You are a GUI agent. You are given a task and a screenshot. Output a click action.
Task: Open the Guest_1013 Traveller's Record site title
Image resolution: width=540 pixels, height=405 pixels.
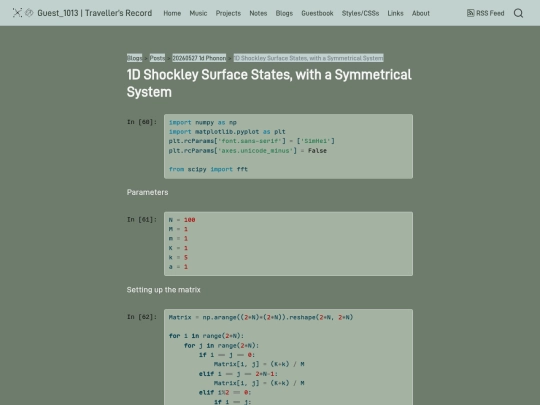click(95, 13)
